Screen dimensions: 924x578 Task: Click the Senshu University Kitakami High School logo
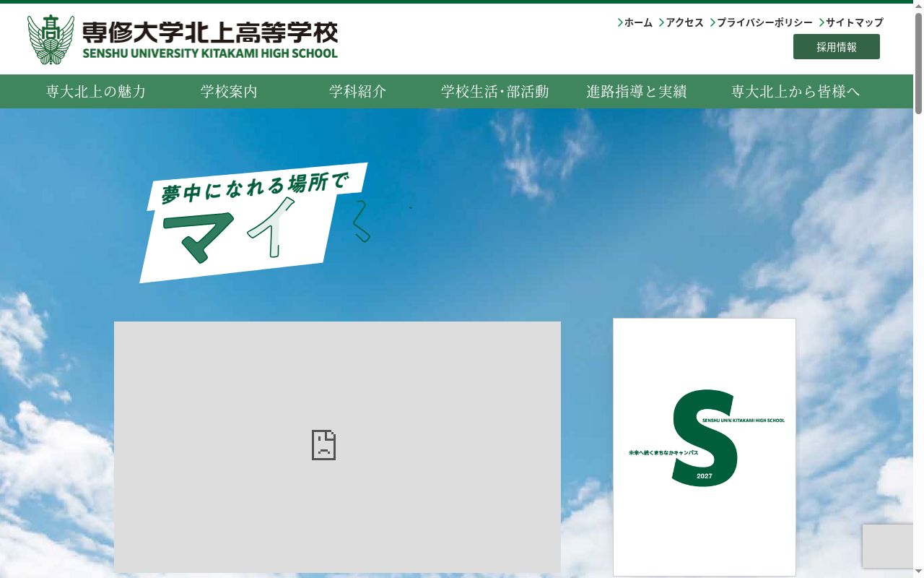click(x=182, y=40)
